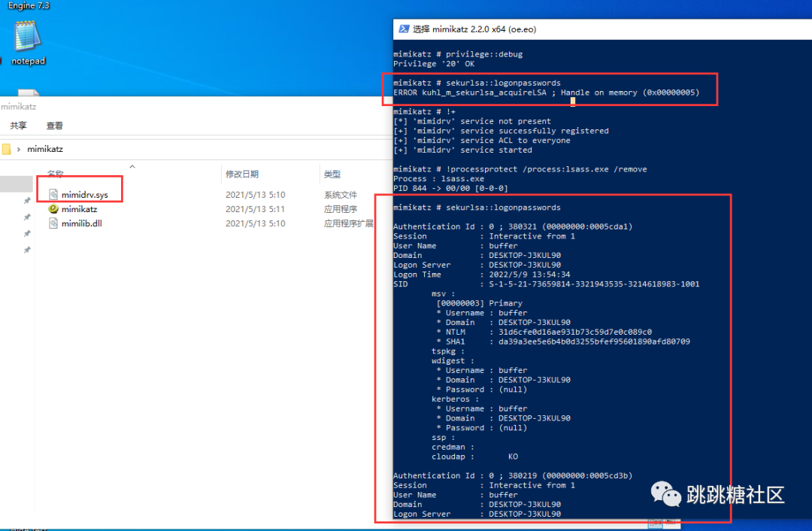Click the console cursor block after error line
This screenshot has width=812, height=531.
(573, 102)
